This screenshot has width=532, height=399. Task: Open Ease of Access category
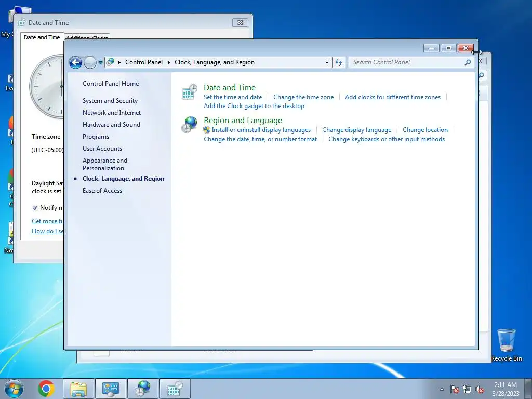[x=102, y=191]
